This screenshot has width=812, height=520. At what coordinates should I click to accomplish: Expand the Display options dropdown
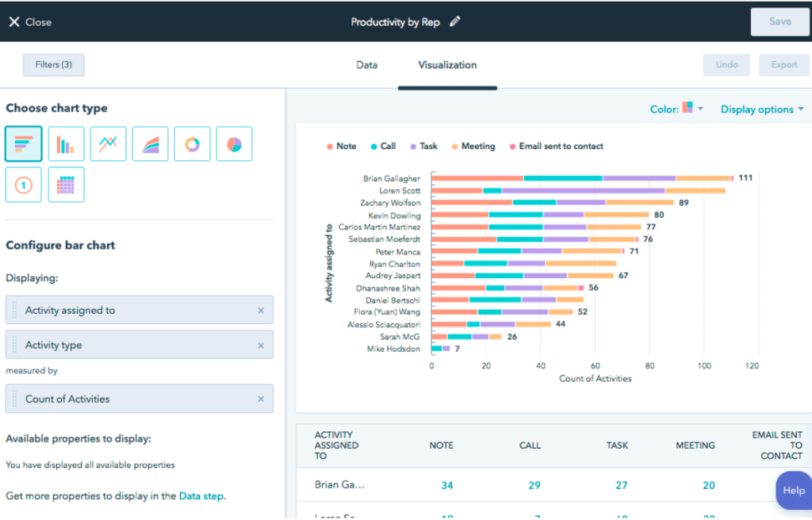tap(761, 109)
